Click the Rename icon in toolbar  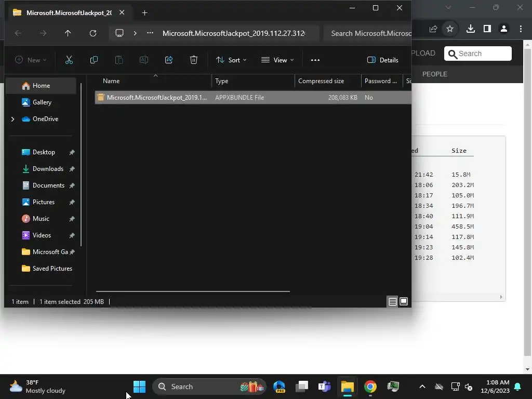click(x=144, y=60)
